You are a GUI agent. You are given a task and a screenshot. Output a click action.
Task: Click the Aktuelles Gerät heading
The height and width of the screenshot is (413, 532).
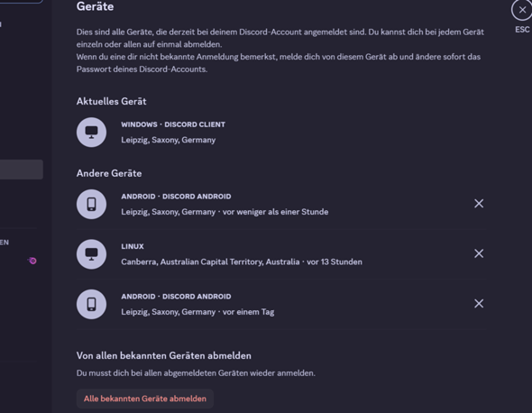pyautogui.click(x=111, y=102)
